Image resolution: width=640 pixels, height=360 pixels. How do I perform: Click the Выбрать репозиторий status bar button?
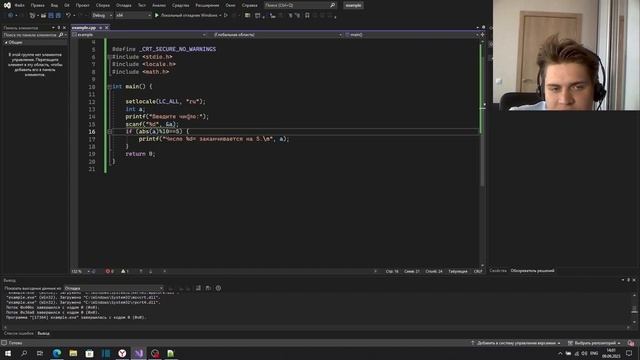pos(595,343)
